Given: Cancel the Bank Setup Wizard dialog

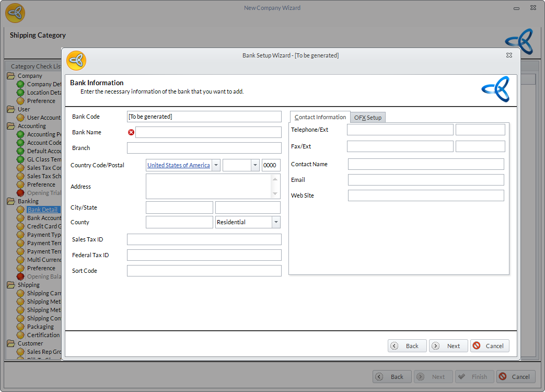Looking at the screenshot, I should coord(489,345).
